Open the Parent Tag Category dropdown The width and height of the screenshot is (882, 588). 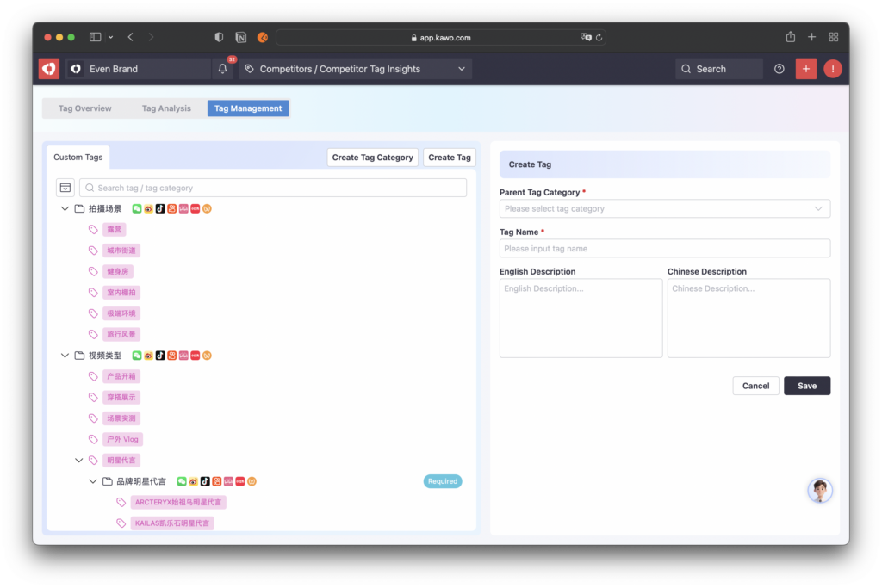click(664, 208)
